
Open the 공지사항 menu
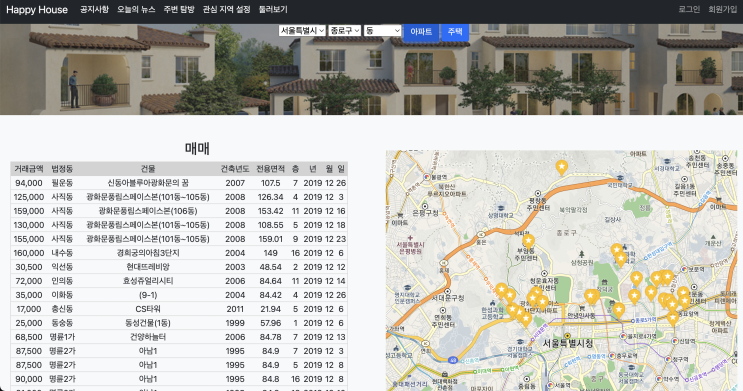[x=94, y=9]
